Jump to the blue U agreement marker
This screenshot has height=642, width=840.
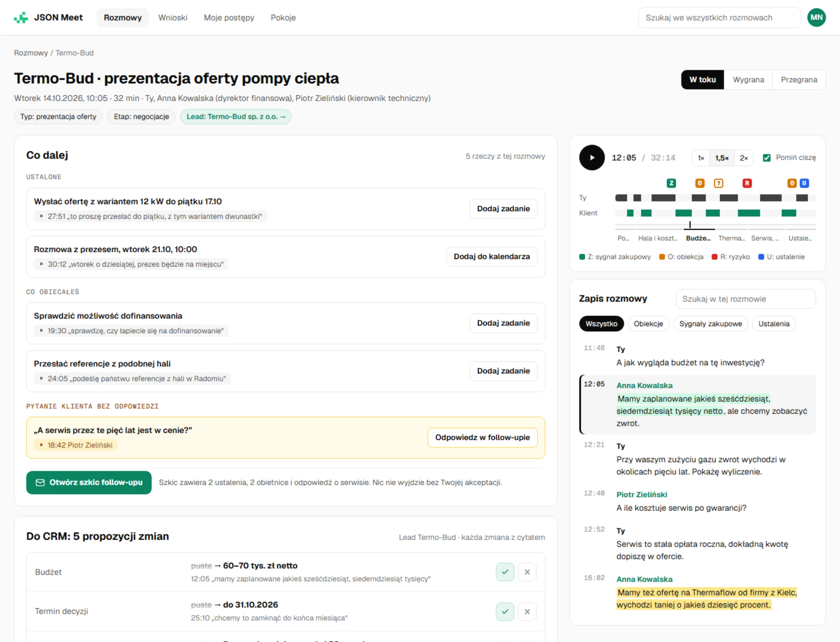tap(804, 183)
